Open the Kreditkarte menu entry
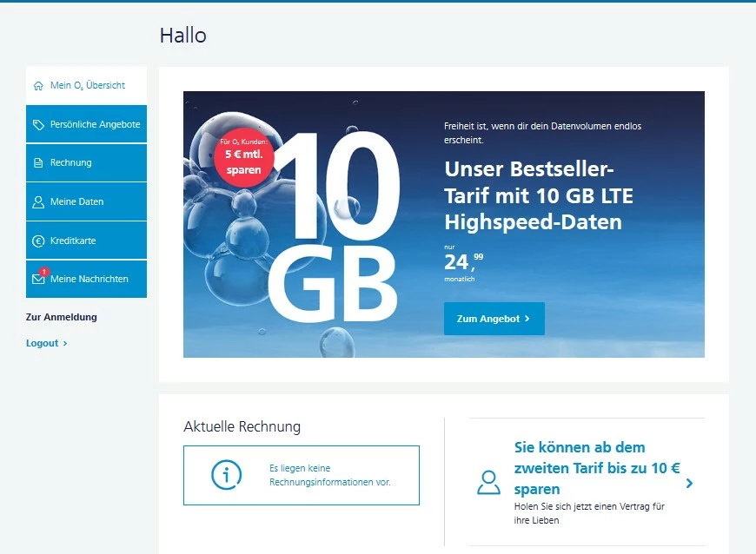This screenshot has width=756, height=554. point(86,241)
